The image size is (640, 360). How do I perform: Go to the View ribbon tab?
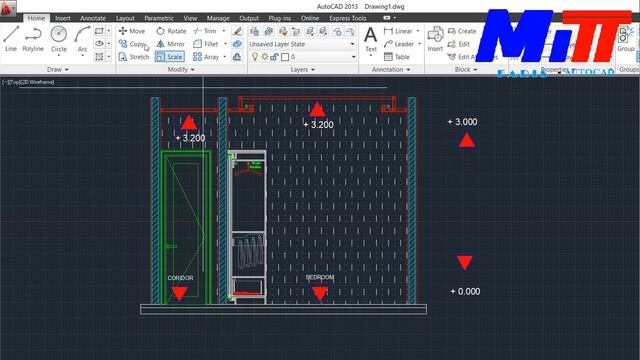[x=190, y=18]
